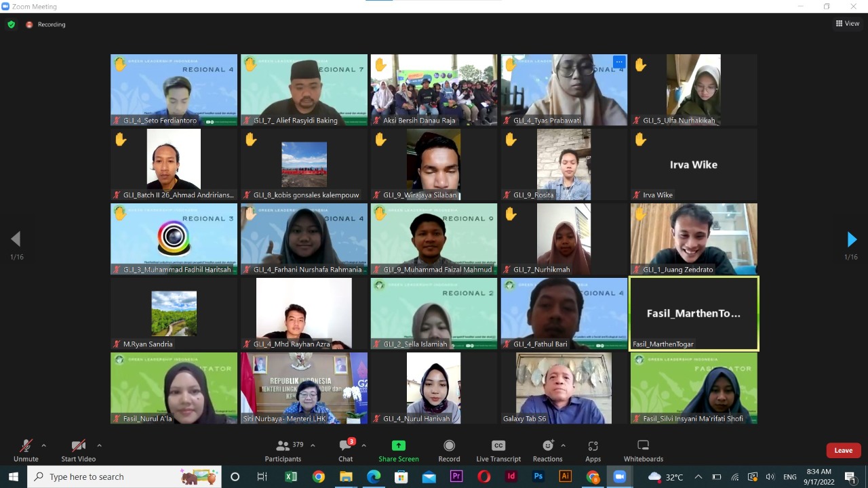Go to next page of participants
Screen dimensions: 868x488
[852, 239]
